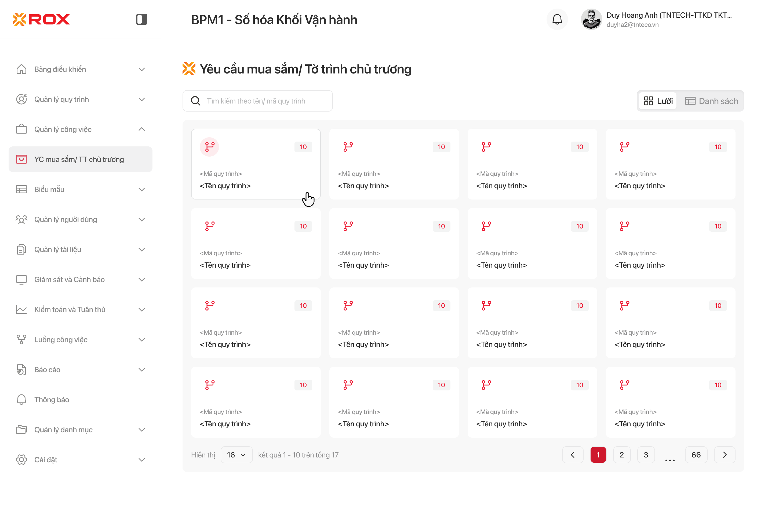757x532 pixels.
Task: Click the user avatar picture
Action: 591,19
